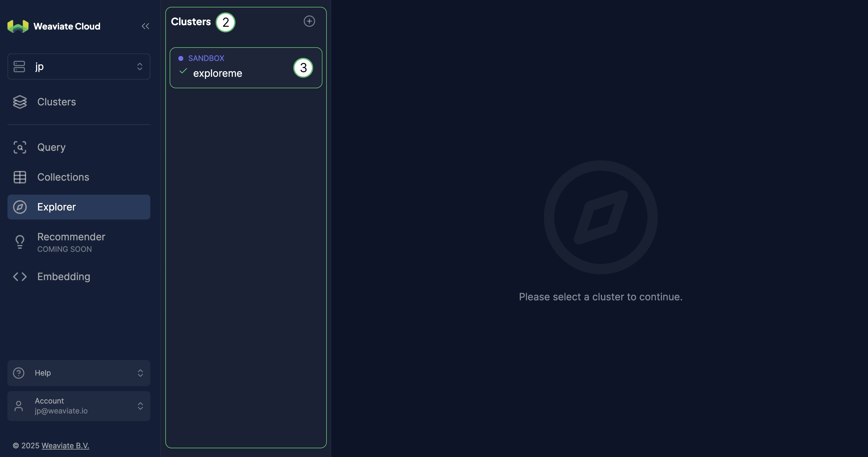This screenshot has height=457, width=868.
Task: Expand the Help menu
Action: click(x=79, y=373)
